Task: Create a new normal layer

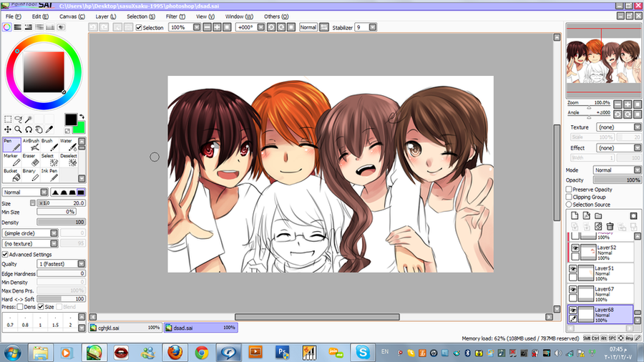Action: tap(575, 215)
